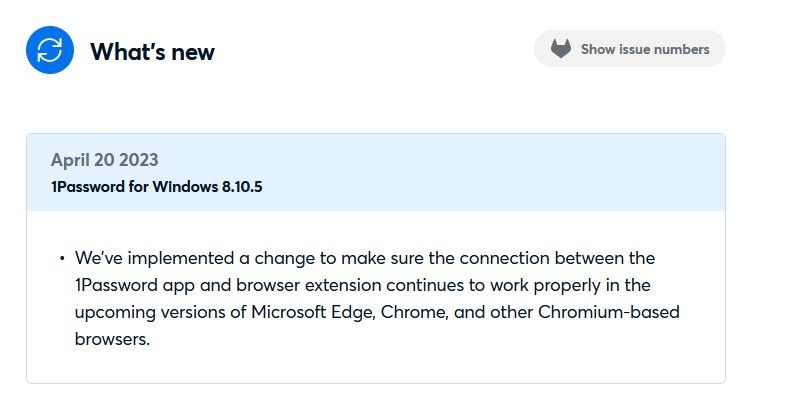This screenshot has height=412, width=795.
Task: Click the GitLab fox icon
Action: point(561,49)
